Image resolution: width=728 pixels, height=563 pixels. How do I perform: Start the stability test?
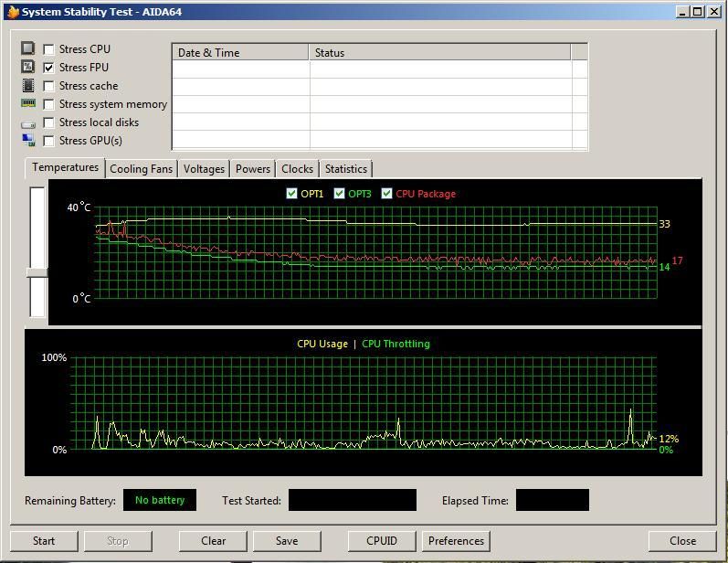point(44,541)
